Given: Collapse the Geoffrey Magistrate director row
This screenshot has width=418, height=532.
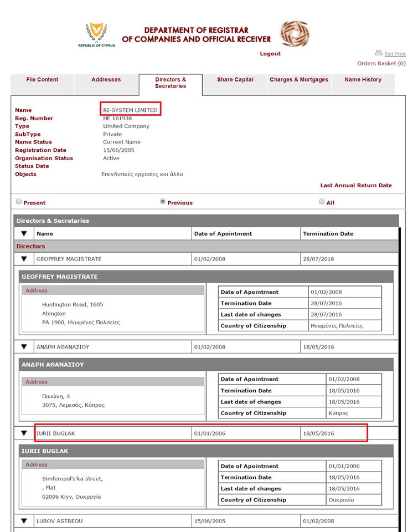Looking at the screenshot, I should (24, 259).
